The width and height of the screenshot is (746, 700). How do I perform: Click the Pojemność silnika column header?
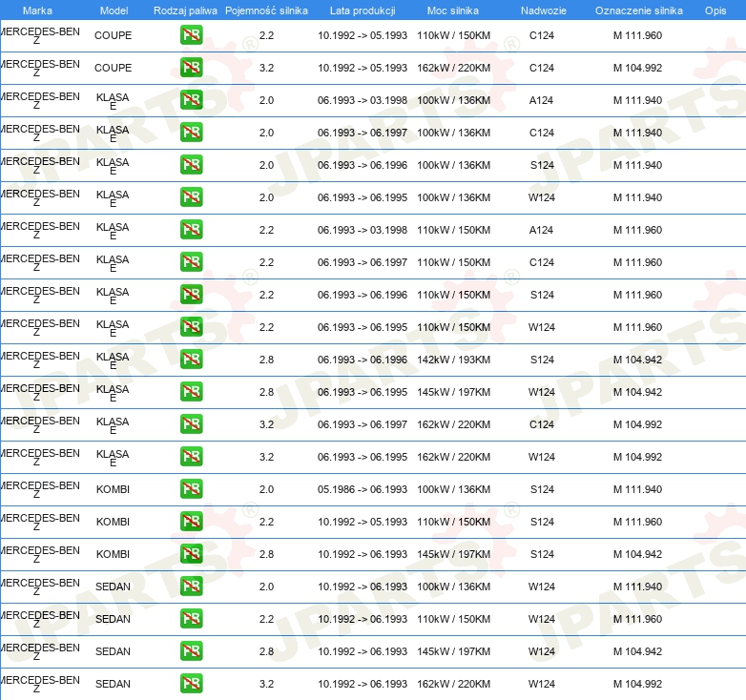(x=266, y=10)
